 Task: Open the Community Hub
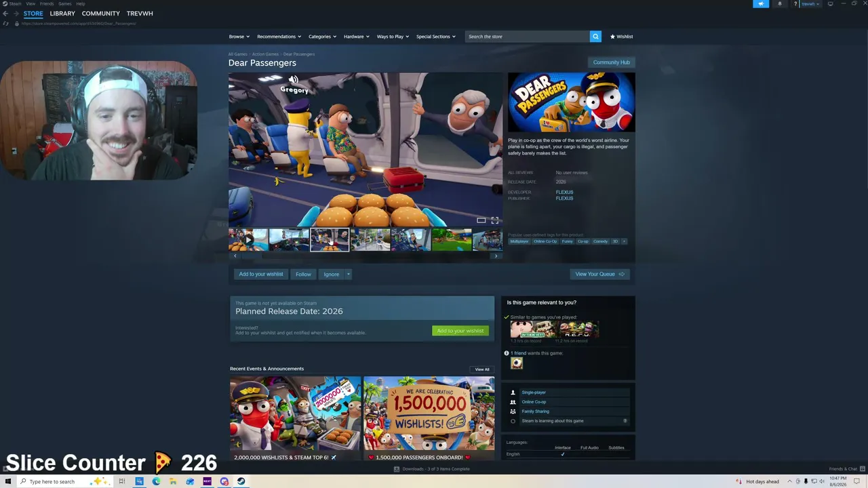[x=612, y=62]
